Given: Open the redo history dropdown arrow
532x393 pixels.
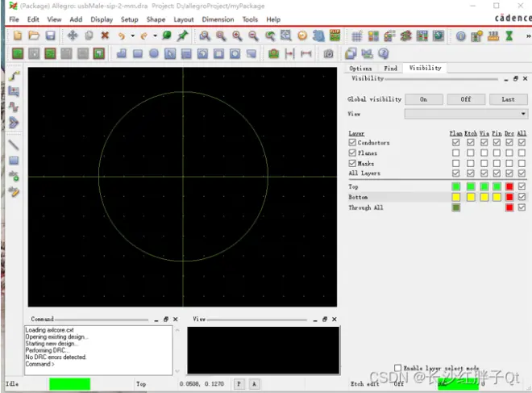Looking at the screenshot, I should [x=155, y=36].
